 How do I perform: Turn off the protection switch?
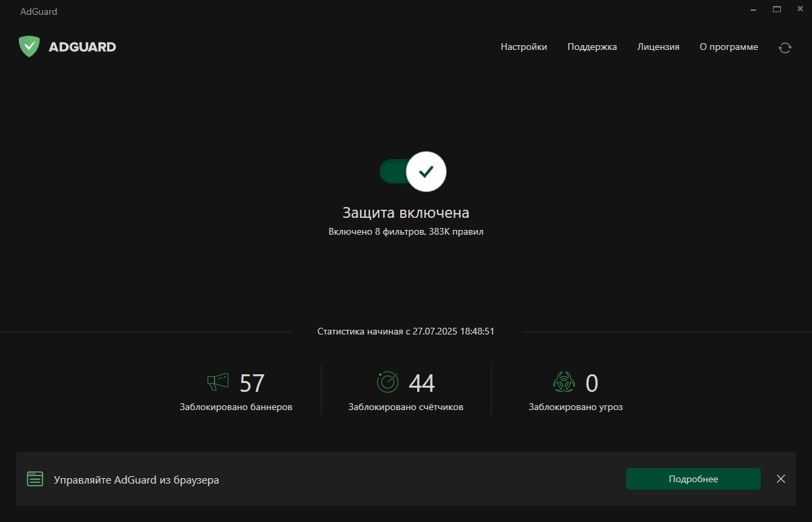point(412,172)
